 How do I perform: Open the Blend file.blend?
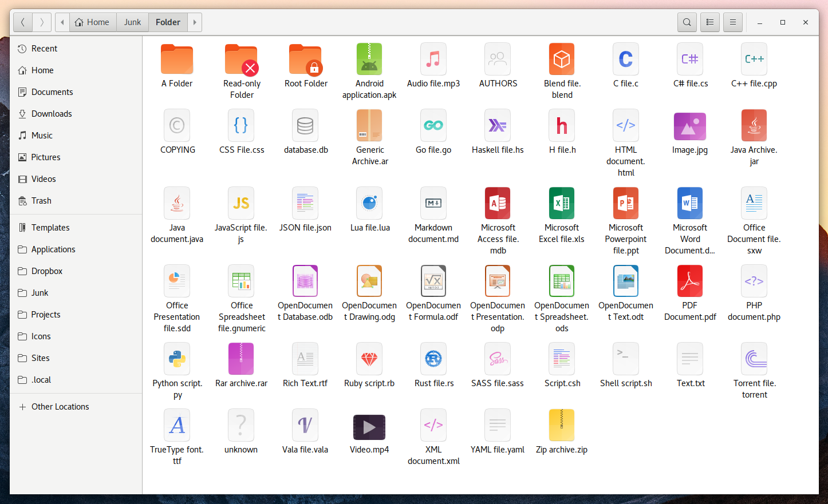(562, 59)
